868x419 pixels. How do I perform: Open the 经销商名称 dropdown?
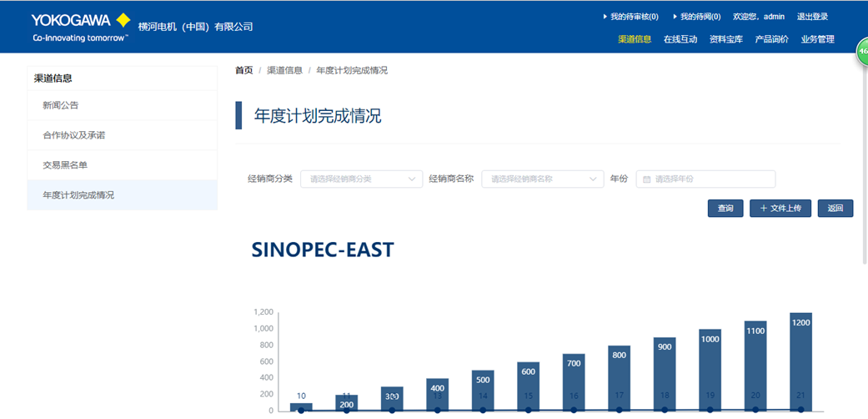click(x=542, y=179)
